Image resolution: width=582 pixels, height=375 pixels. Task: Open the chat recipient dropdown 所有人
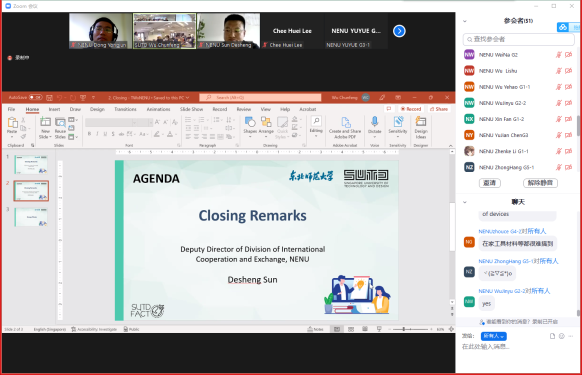[x=494, y=336]
